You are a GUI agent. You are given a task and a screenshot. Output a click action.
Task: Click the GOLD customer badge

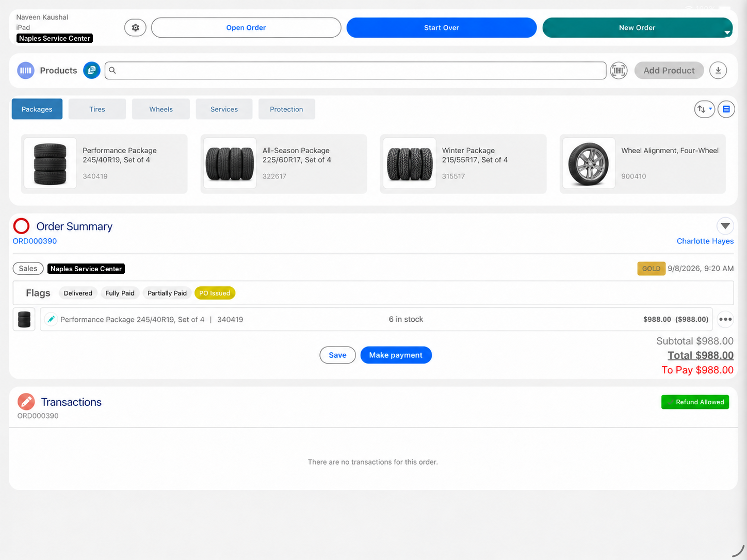pyautogui.click(x=651, y=269)
